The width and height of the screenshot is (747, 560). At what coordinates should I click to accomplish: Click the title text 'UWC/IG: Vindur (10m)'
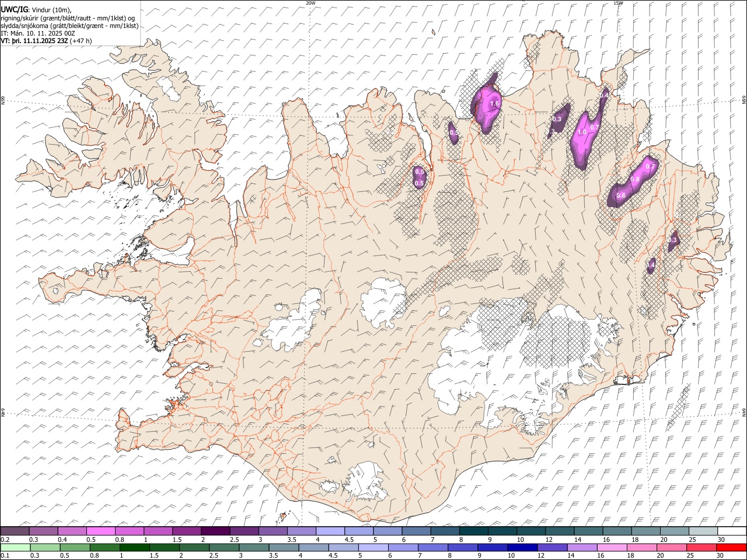pyautogui.click(x=36, y=10)
